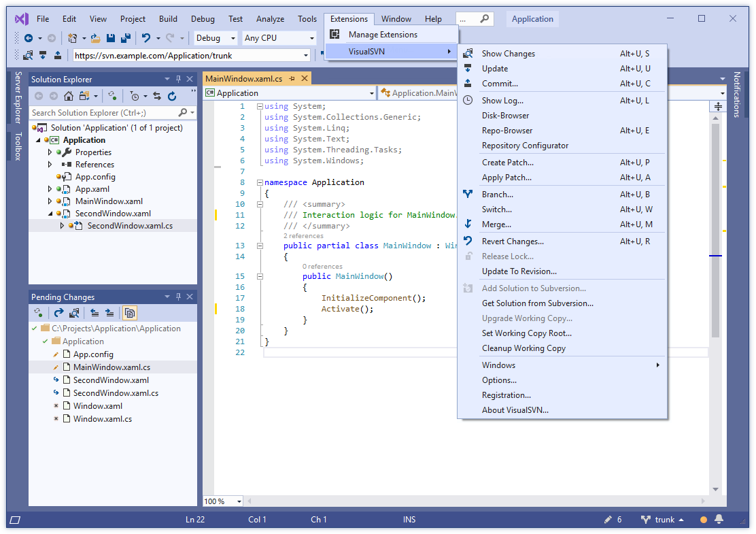
Task: Click the Undo arrow icon
Action: (x=145, y=38)
